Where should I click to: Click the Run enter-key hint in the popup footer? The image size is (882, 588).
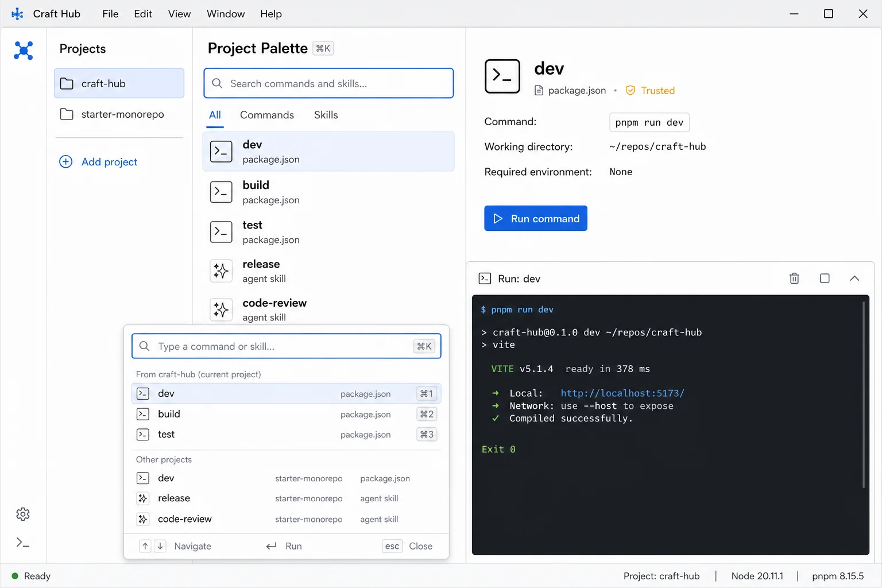point(284,546)
